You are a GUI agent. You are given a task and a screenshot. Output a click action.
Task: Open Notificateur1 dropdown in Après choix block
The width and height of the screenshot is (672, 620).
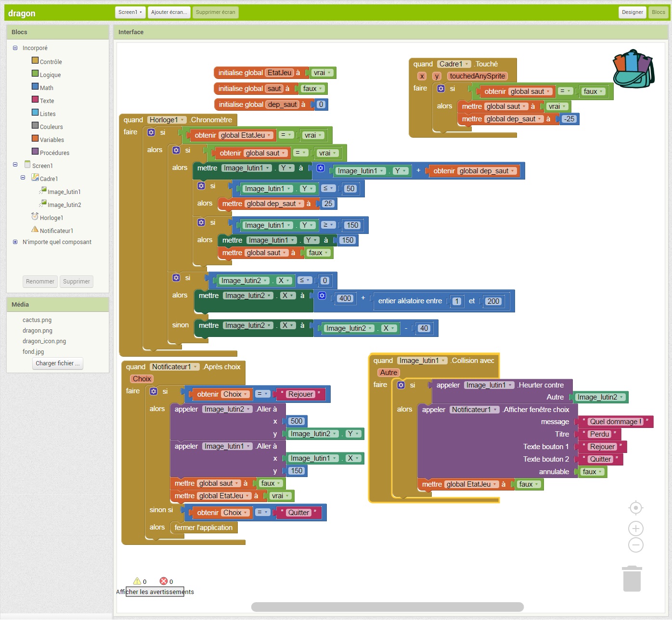click(x=195, y=367)
